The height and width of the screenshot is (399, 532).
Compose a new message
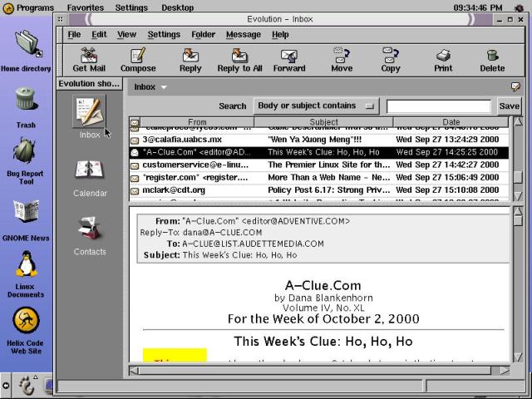(138, 59)
